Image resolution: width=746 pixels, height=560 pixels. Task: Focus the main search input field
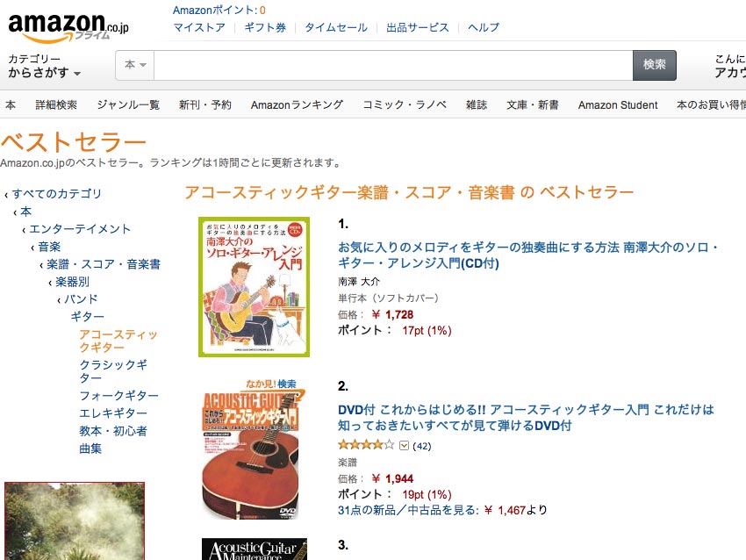click(x=393, y=65)
